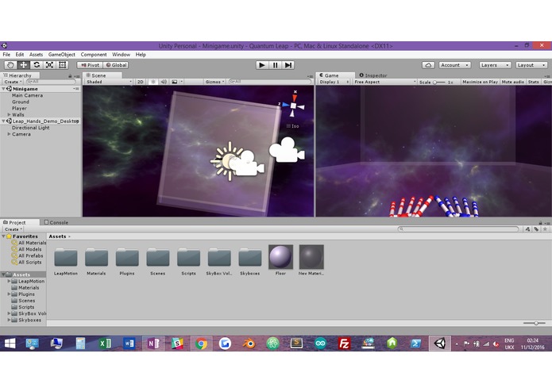The image size is (552, 392).
Task: Open the Gizmos dropdown in Scene view
Action: pos(214,82)
